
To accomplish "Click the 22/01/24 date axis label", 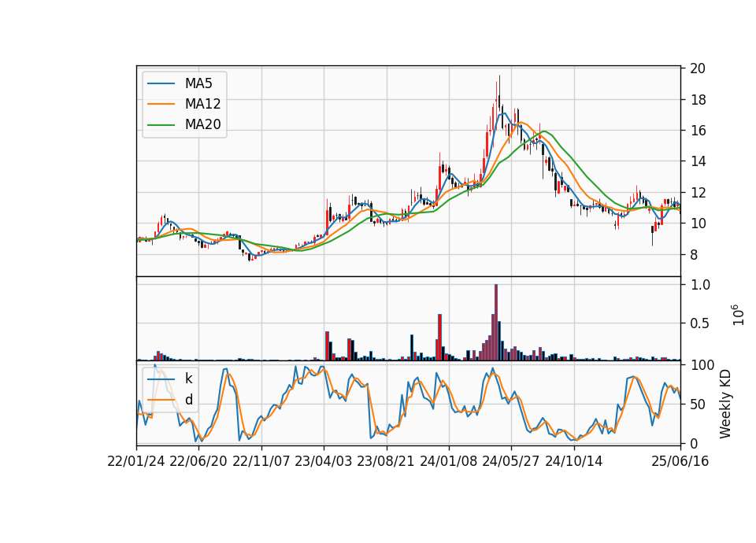I will pyautogui.click(x=136, y=461).
